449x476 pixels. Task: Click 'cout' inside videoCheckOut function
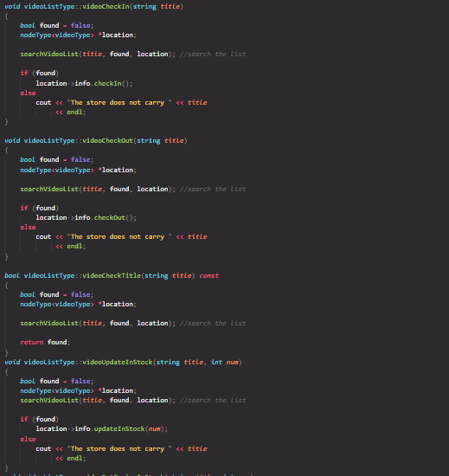[43, 237]
